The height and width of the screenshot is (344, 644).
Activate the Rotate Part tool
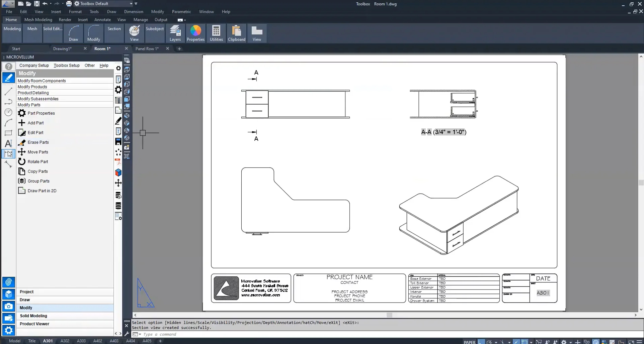pyautogui.click(x=37, y=161)
